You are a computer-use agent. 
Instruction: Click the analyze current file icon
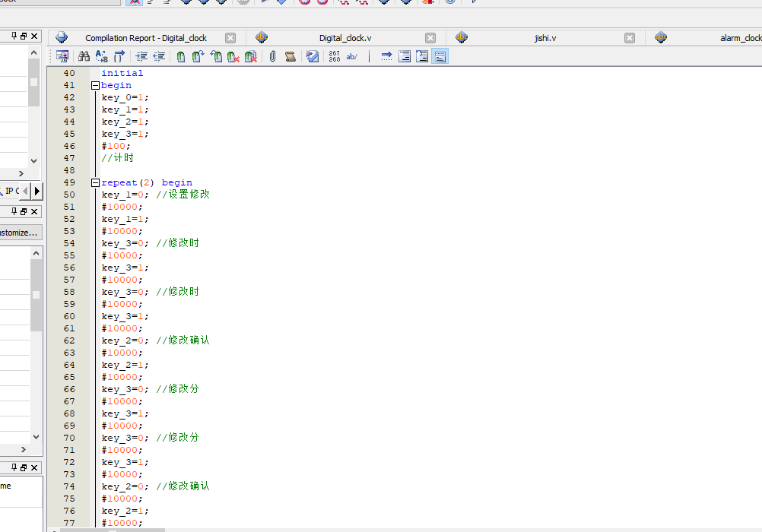[x=313, y=56]
